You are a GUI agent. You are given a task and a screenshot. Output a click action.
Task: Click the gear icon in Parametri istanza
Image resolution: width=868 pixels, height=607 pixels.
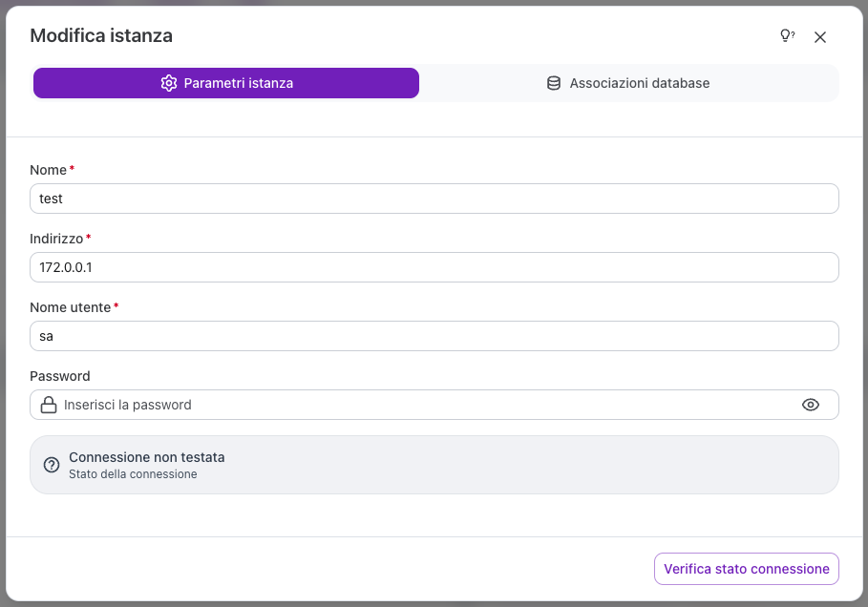(x=169, y=83)
